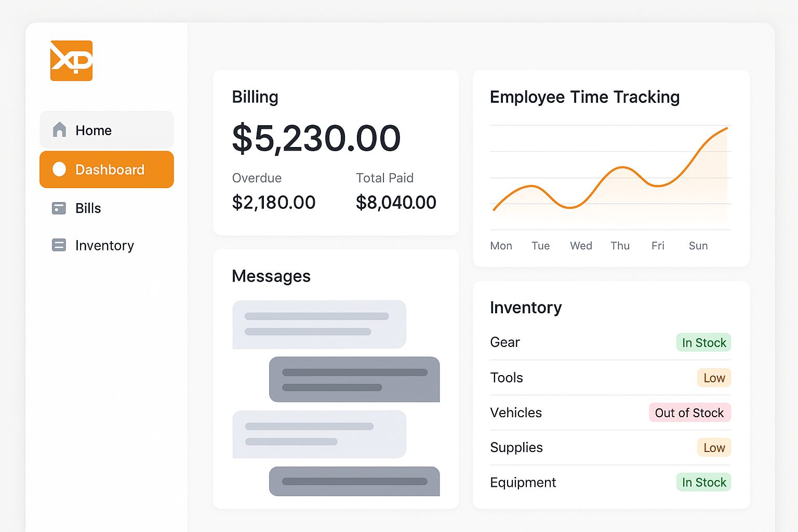The width and height of the screenshot is (798, 532).
Task: Open the Bills page from sidebar
Action: pyautogui.click(x=87, y=208)
